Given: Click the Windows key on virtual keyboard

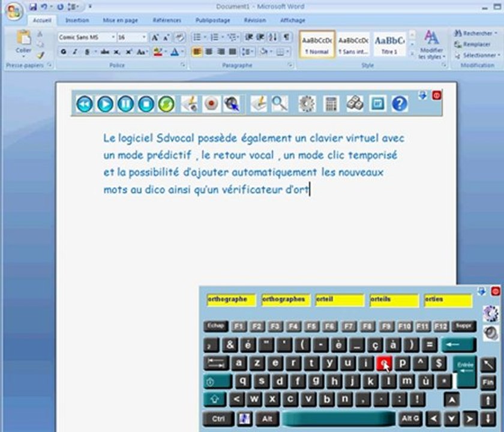Looking at the screenshot, I should tap(245, 419).
